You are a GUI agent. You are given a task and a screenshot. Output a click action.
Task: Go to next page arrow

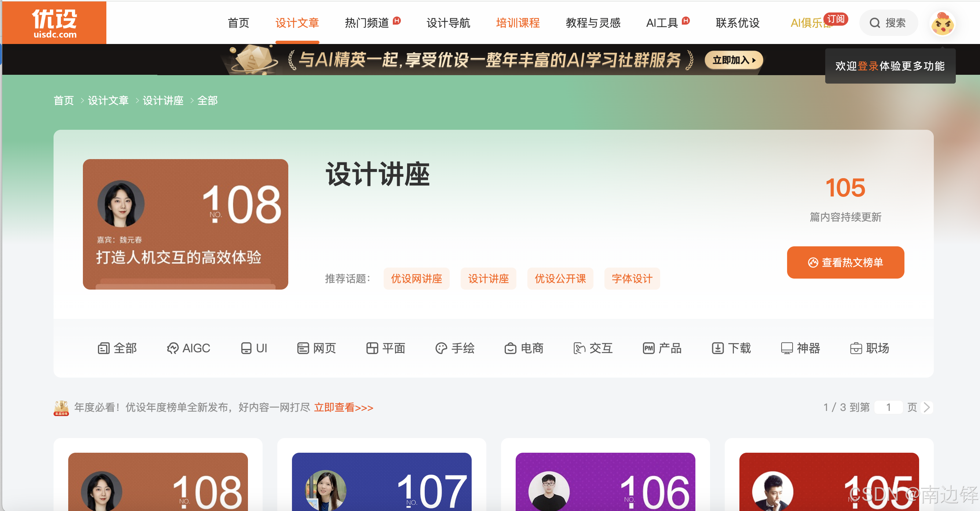click(927, 407)
